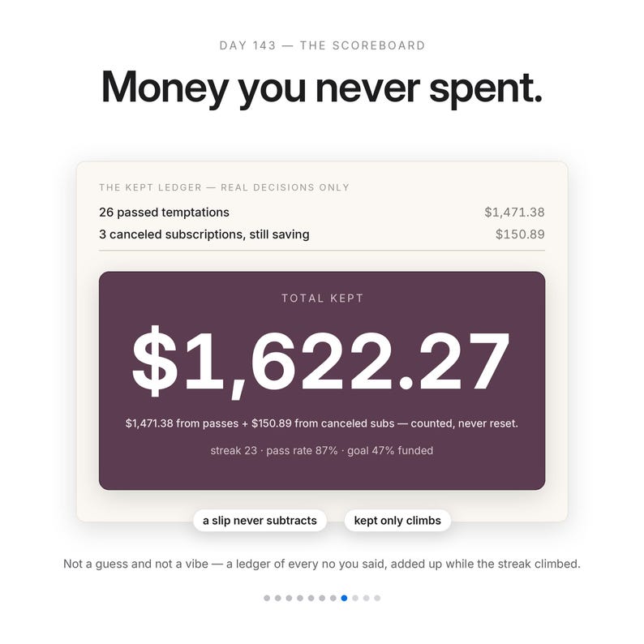Select the fourth pagination dot
This screenshot has width=644, height=644.
tap(300, 598)
